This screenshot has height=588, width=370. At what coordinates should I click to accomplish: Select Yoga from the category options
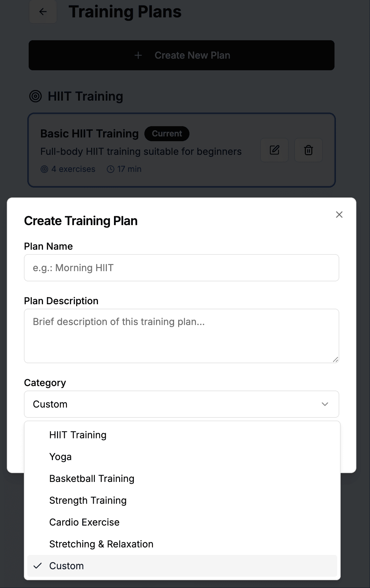click(x=60, y=457)
